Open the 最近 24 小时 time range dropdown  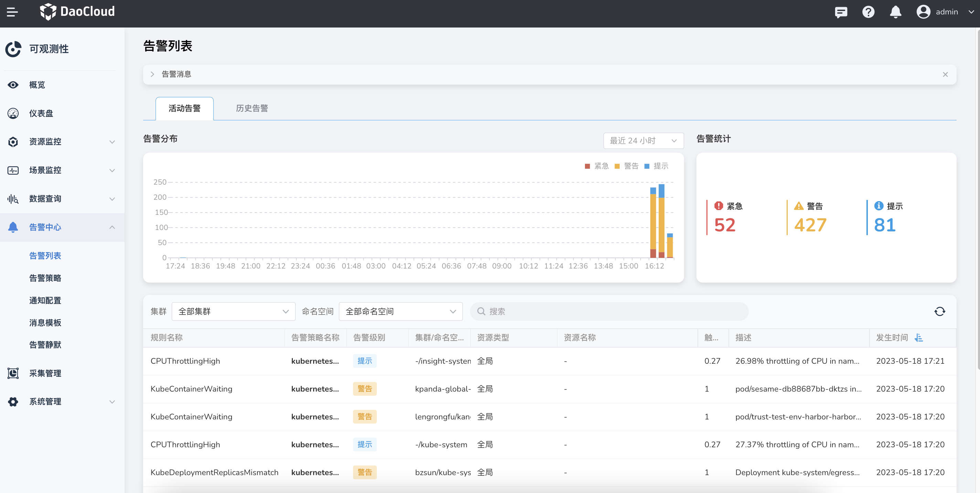(643, 141)
